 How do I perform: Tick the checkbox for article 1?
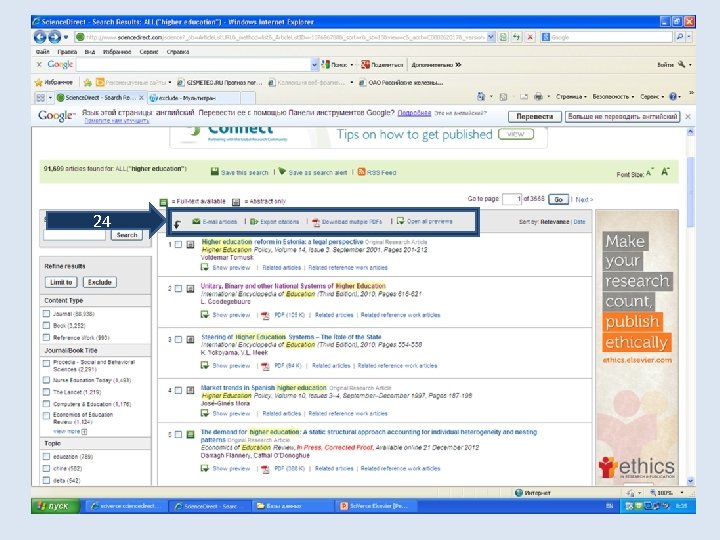[x=178, y=245]
